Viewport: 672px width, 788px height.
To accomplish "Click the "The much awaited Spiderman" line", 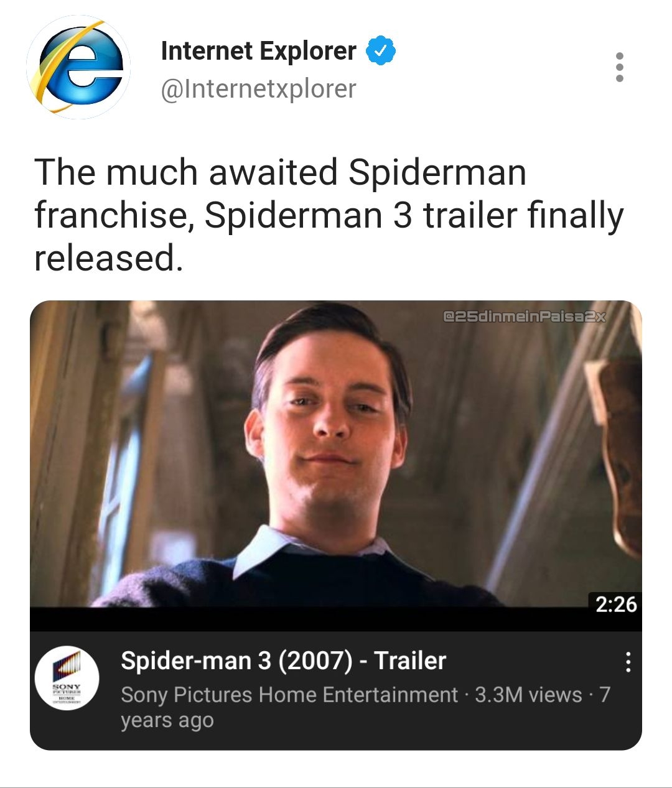I will point(280,172).
